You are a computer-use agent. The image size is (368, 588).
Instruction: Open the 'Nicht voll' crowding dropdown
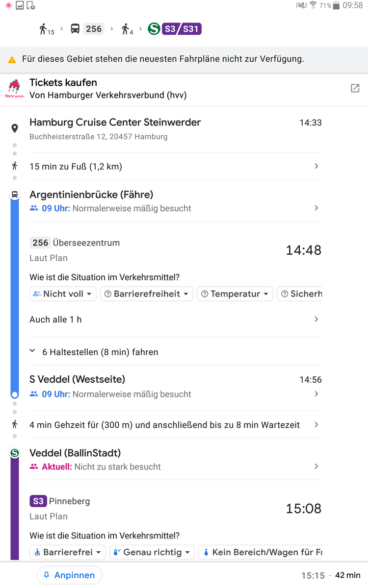pyautogui.click(x=63, y=294)
